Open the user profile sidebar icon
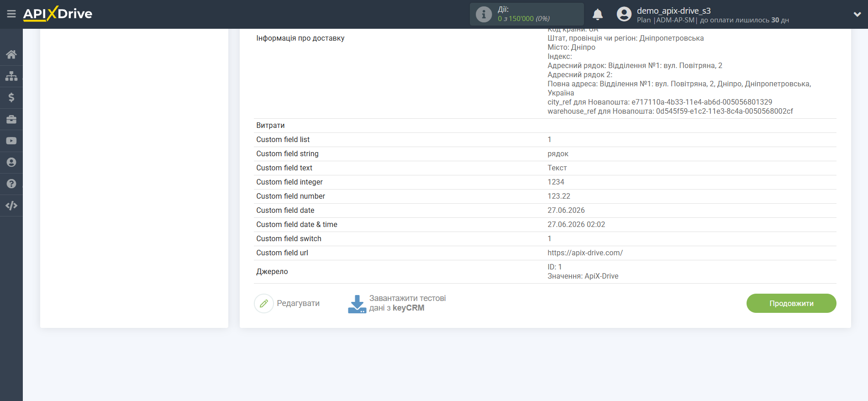 [11, 162]
